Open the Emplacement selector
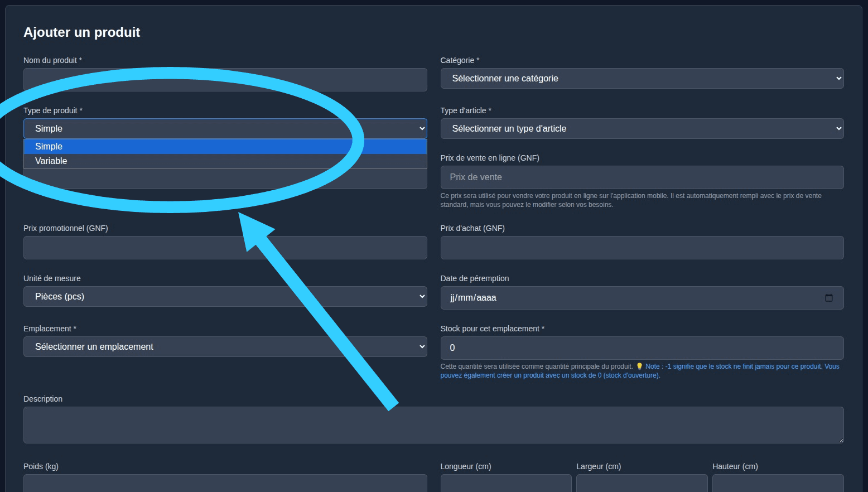 (225, 346)
